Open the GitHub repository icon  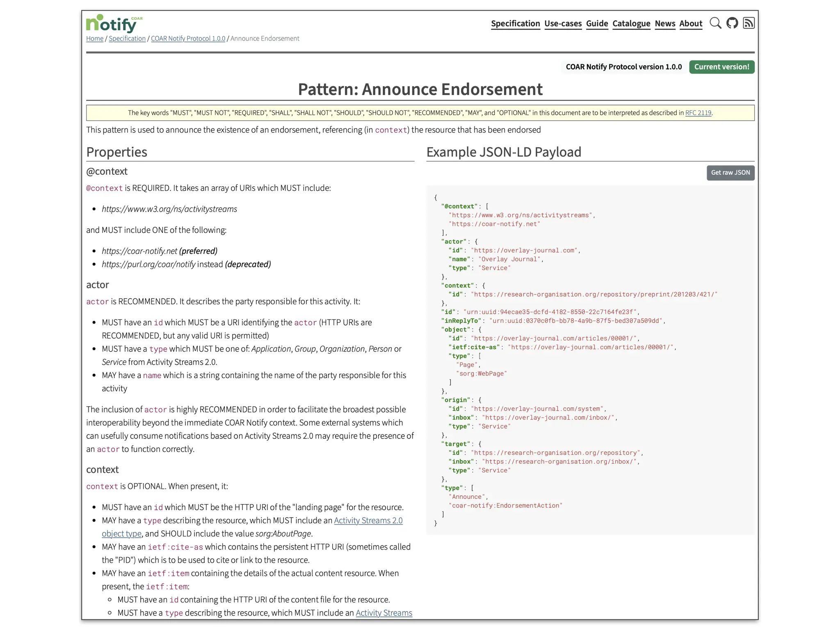732,23
